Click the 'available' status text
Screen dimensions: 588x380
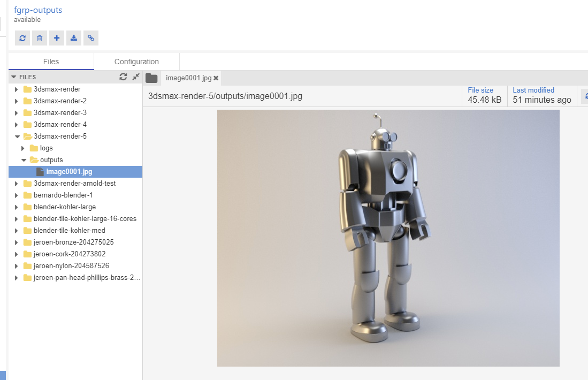27,19
